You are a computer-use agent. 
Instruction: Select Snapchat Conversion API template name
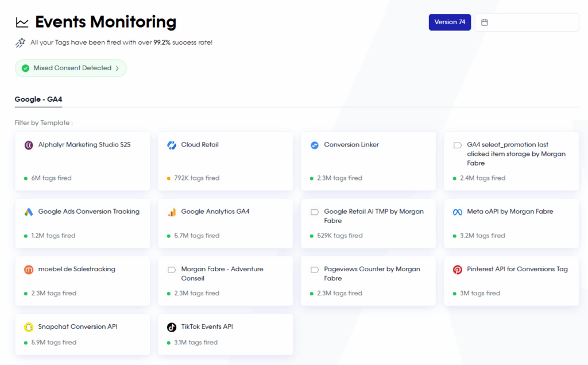point(78,326)
